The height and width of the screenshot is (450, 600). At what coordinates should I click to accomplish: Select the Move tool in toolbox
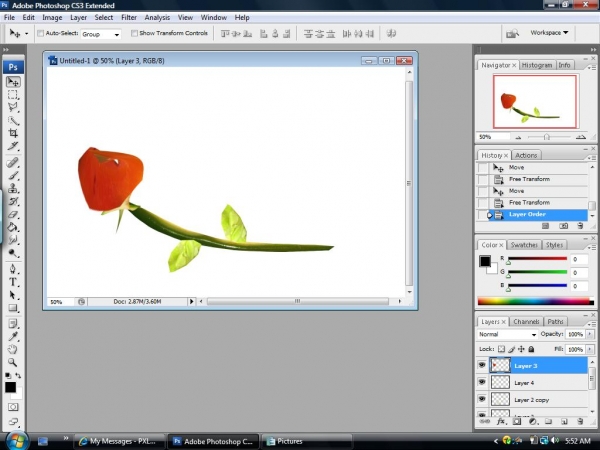tap(13, 82)
